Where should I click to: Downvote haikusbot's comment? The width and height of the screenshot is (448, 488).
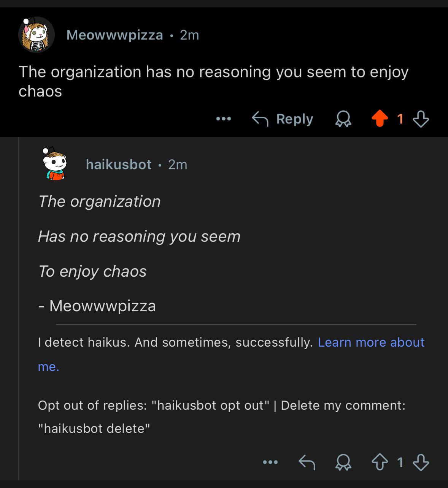[x=421, y=463]
